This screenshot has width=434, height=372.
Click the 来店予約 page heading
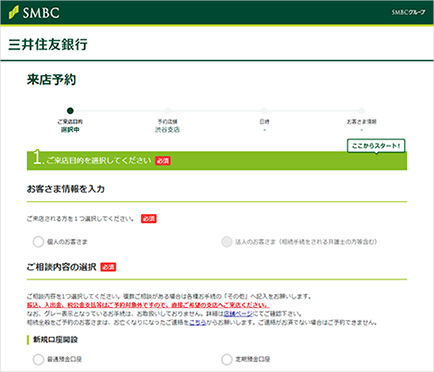click(x=52, y=80)
